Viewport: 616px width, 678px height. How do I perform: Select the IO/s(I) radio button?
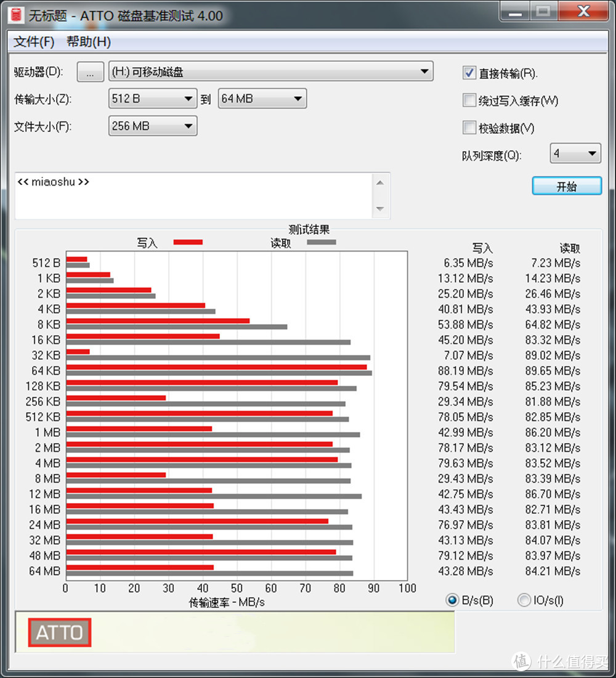click(x=524, y=600)
